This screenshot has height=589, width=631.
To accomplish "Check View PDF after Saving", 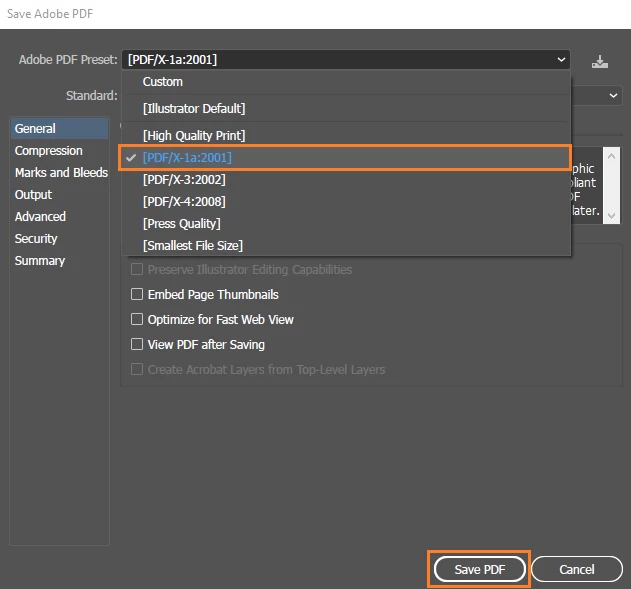I will pyautogui.click(x=138, y=345).
